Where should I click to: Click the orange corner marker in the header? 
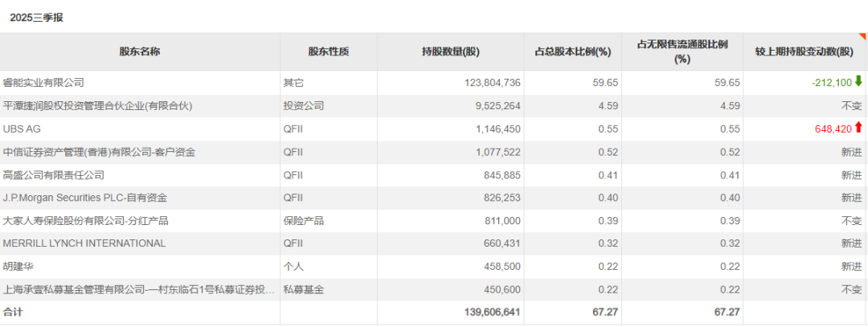click(864, 36)
